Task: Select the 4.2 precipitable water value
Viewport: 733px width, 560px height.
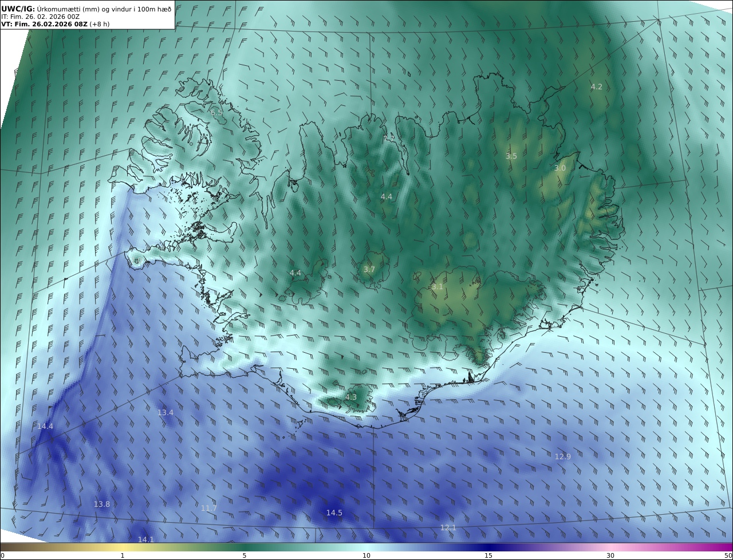Action: pyautogui.click(x=596, y=86)
